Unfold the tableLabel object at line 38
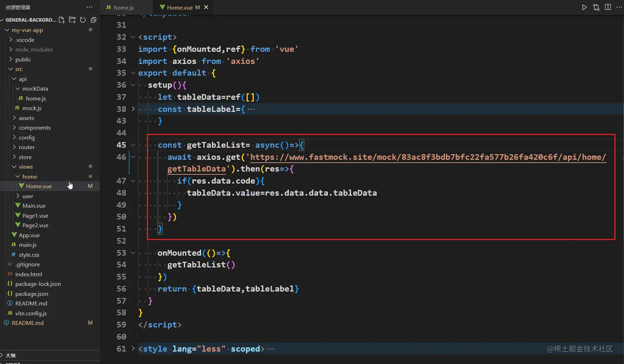 pos(133,109)
